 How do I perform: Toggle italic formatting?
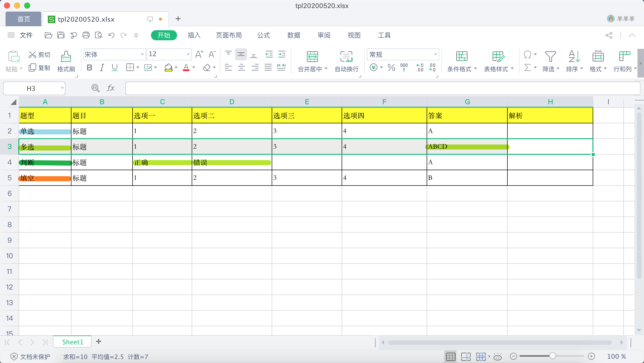(102, 67)
